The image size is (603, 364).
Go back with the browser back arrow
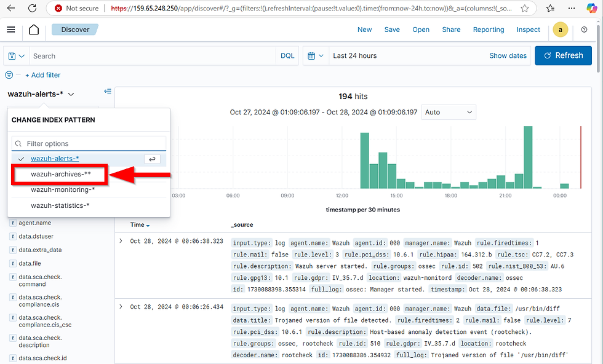point(11,8)
